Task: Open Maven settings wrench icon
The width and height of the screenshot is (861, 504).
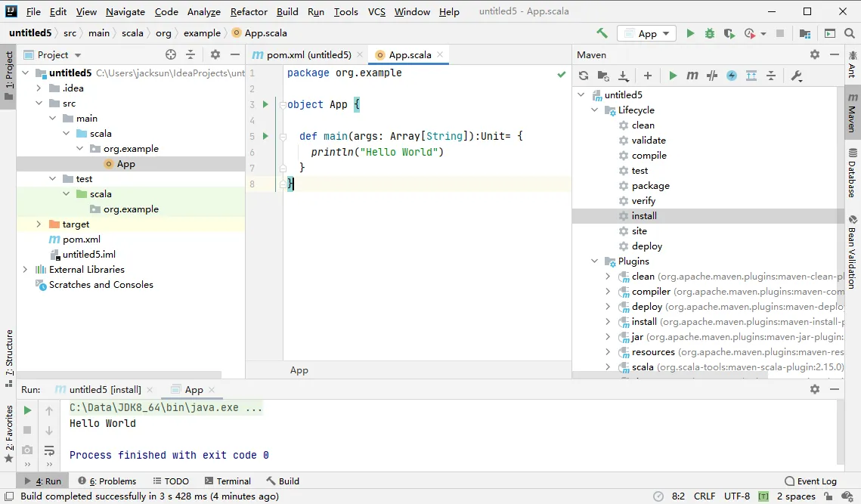Action: [x=797, y=76]
